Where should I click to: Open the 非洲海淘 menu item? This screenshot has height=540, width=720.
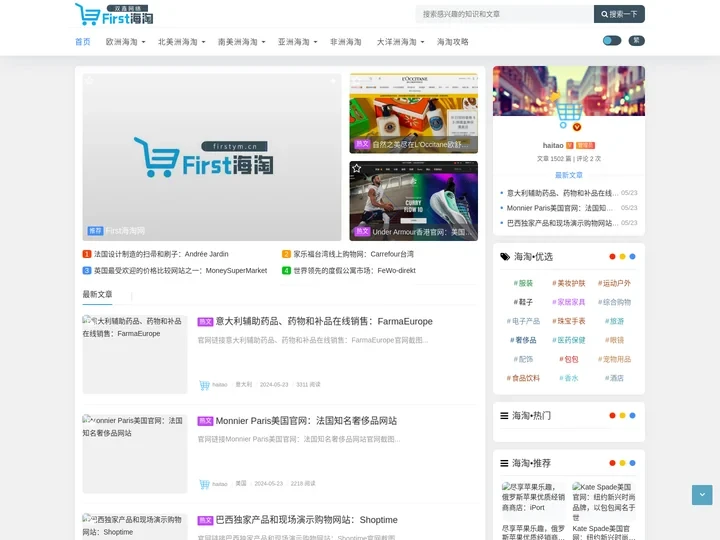pyautogui.click(x=345, y=42)
